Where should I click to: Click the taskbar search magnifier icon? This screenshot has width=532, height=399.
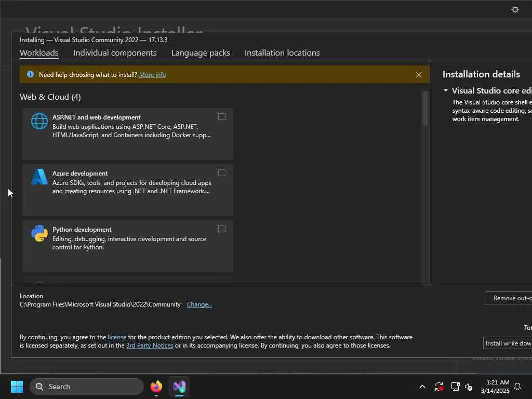pos(39,387)
